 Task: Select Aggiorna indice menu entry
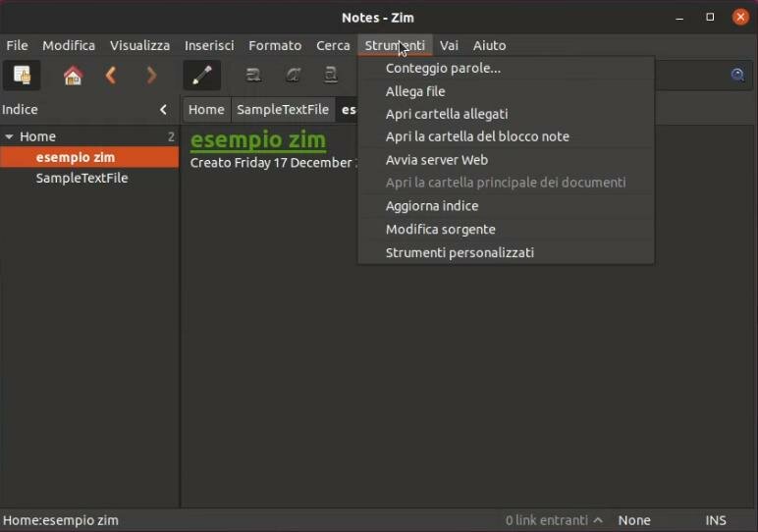pos(506,206)
